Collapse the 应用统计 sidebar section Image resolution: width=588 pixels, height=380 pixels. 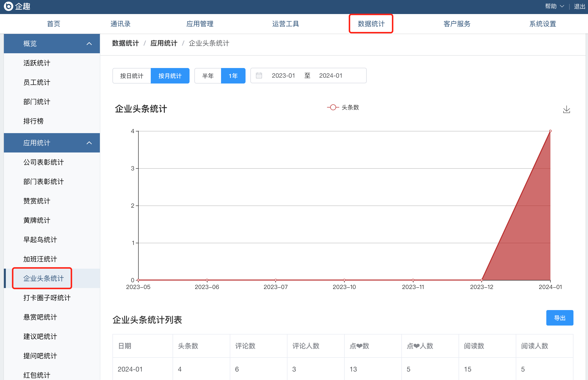89,143
